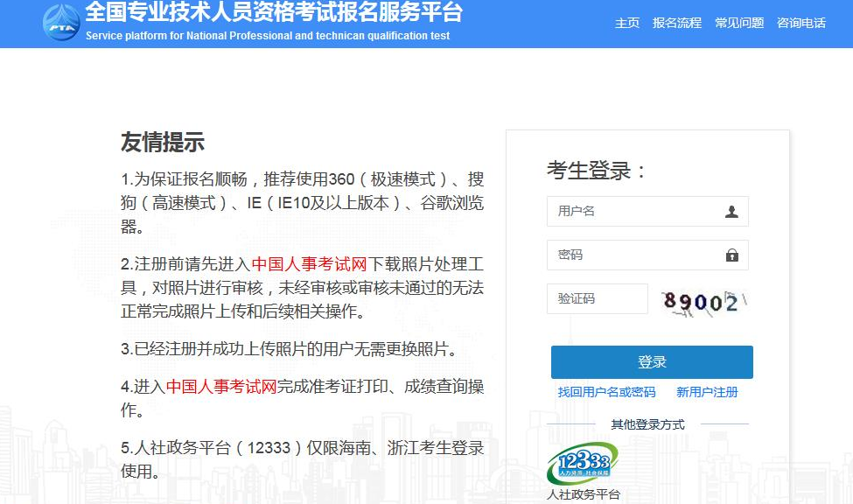Select 咨询电话 in the top navigation

tap(801, 23)
